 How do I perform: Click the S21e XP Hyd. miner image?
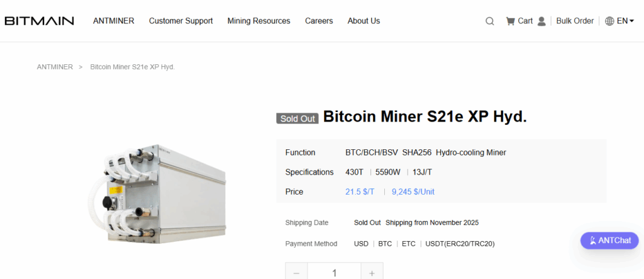tap(156, 191)
